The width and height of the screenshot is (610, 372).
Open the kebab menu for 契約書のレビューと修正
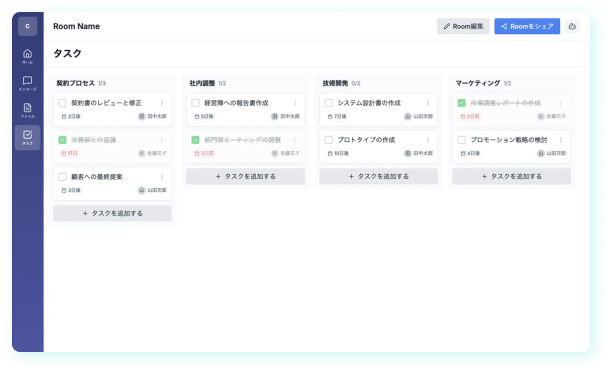(x=161, y=103)
